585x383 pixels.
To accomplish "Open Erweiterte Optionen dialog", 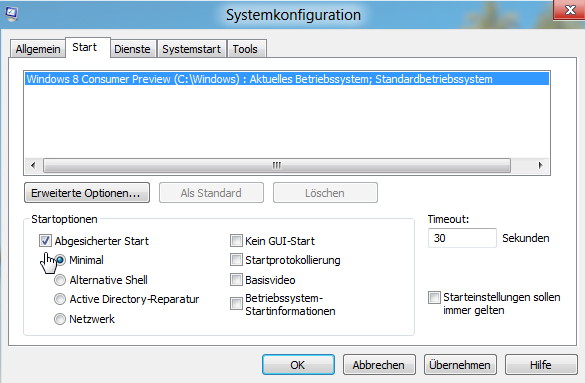I will (x=87, y=193).
